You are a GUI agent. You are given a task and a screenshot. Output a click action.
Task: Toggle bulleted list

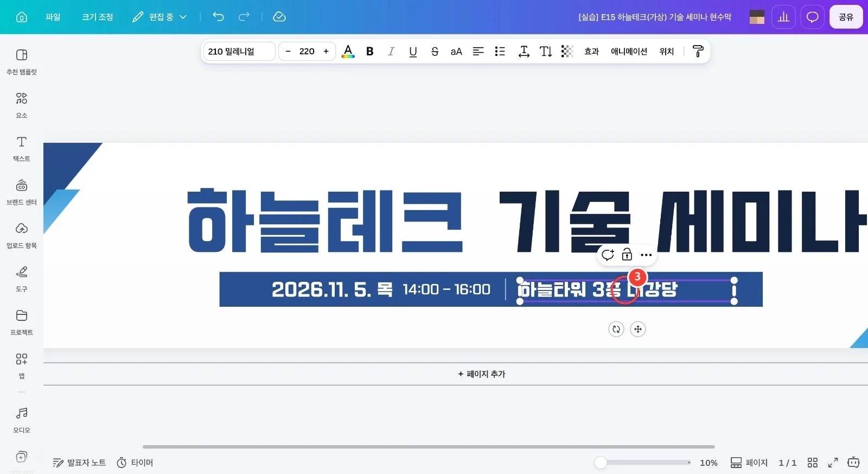(x=500, y=52)
